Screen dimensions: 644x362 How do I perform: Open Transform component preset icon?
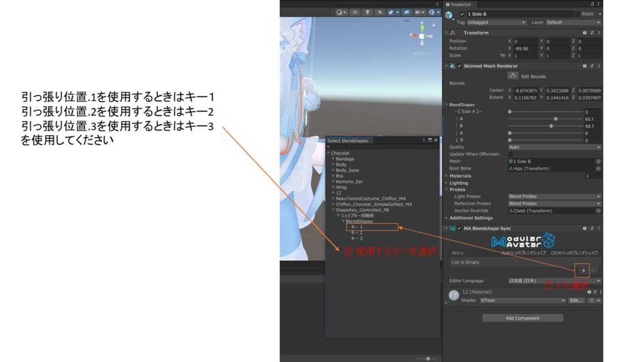[592, 33]
